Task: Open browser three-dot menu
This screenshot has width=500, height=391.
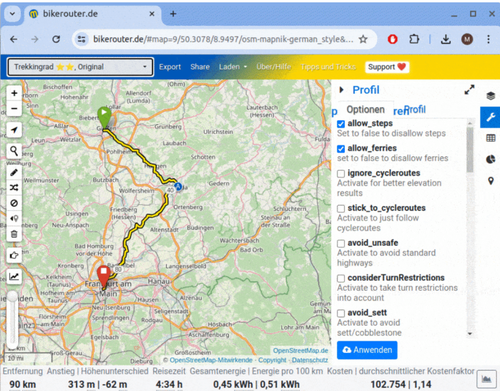Action: 488,39
